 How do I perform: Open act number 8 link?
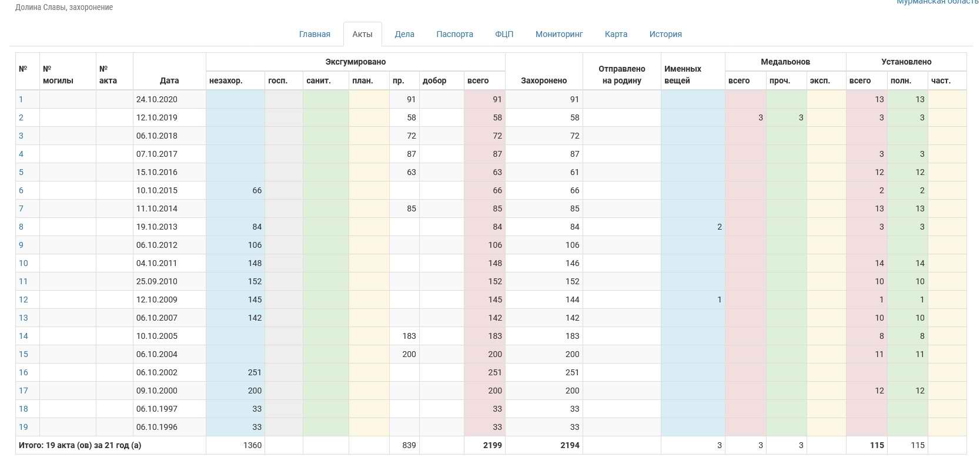[21, 227]
